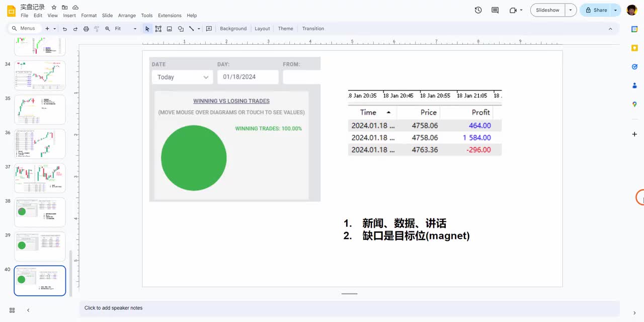Open the Google account avatar
Viewport: 644px width, 322px height.
(632, 10)
